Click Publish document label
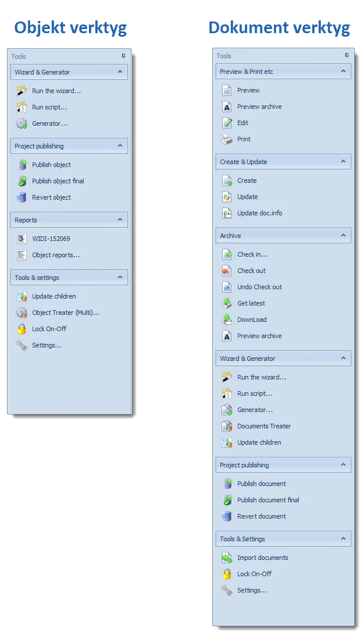 tap(261, 484)
